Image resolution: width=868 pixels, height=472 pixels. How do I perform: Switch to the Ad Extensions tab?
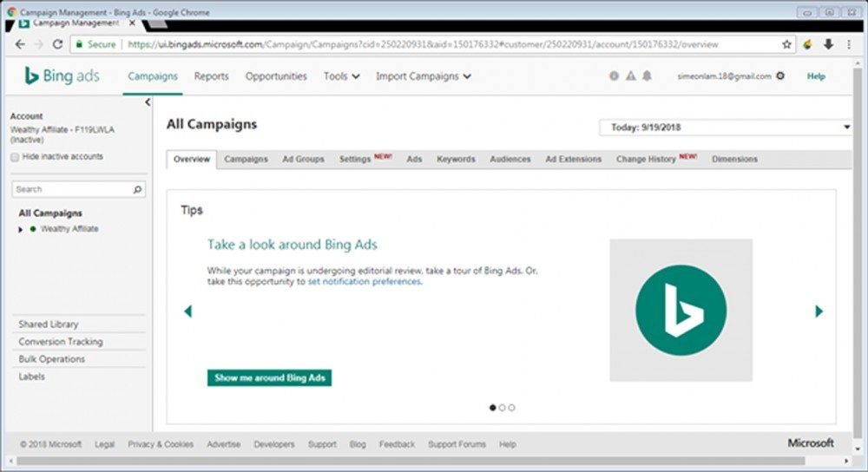[x=574, y=160]
